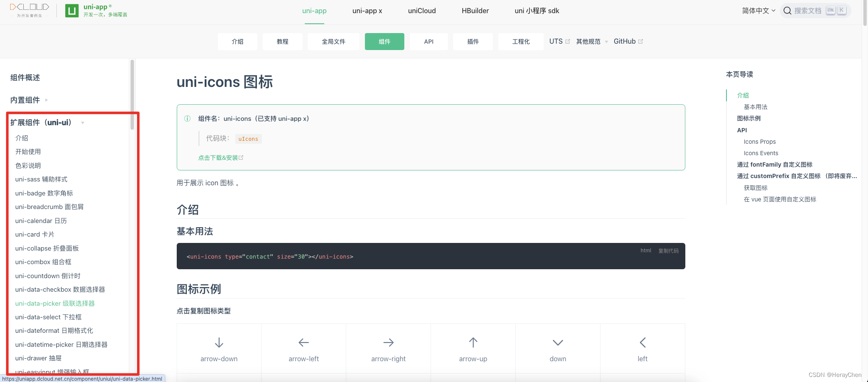Viewport: 868px width, 382px height.
Task: Select the 全局文件 navigation button
Action: pyautogui.click(x=334, y=42)
